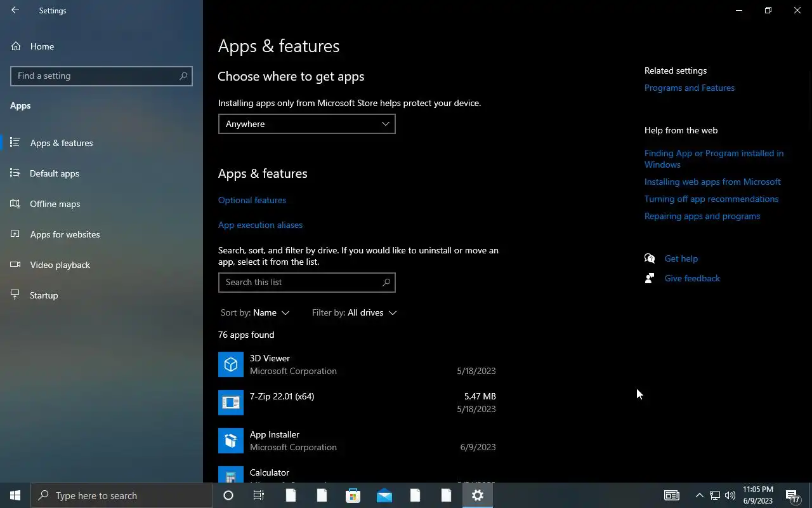The height and width of the screenshot is (508, 812).
Task: Click the Give feedback link
Action: [x=692, y=278]
